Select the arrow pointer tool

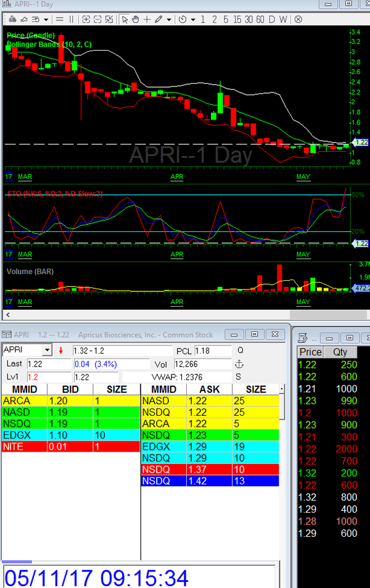click(125, 19)
